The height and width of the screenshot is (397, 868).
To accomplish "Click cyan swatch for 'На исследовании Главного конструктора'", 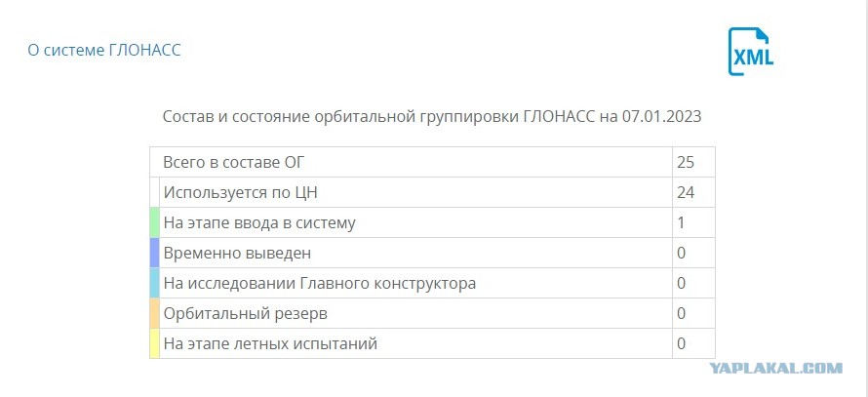I will [154, 283].
